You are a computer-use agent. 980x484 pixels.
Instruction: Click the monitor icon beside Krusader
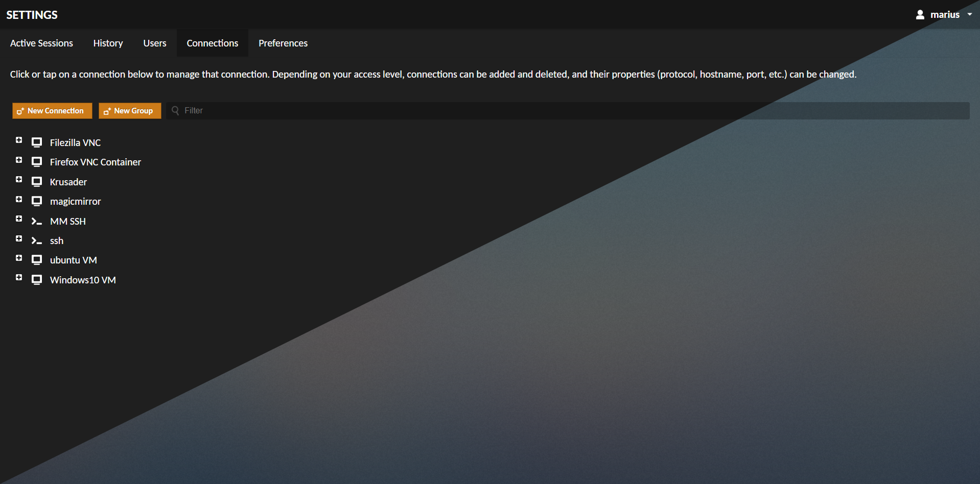[x=37, y=182]
